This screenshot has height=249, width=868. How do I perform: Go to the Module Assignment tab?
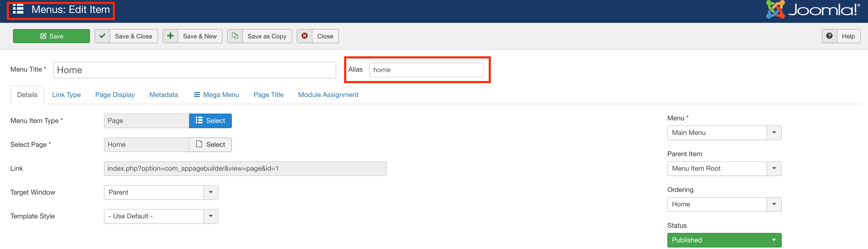point(328,95)
